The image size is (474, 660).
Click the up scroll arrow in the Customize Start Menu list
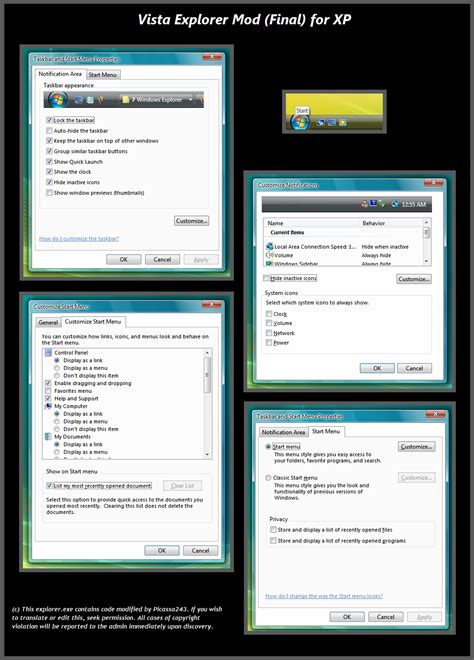coord(207,352)
